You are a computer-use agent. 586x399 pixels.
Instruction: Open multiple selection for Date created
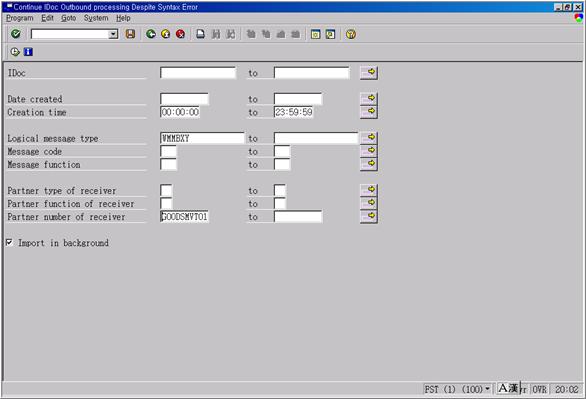(369, 99)
